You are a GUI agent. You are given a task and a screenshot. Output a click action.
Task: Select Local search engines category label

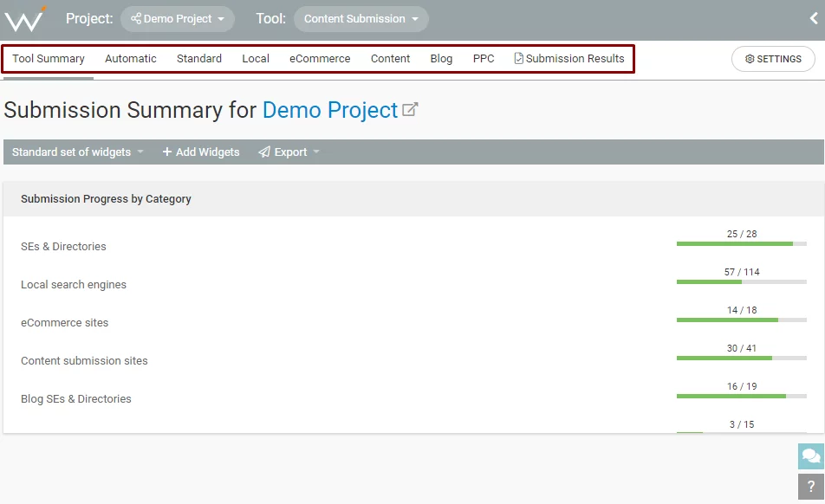pos(74,284)
